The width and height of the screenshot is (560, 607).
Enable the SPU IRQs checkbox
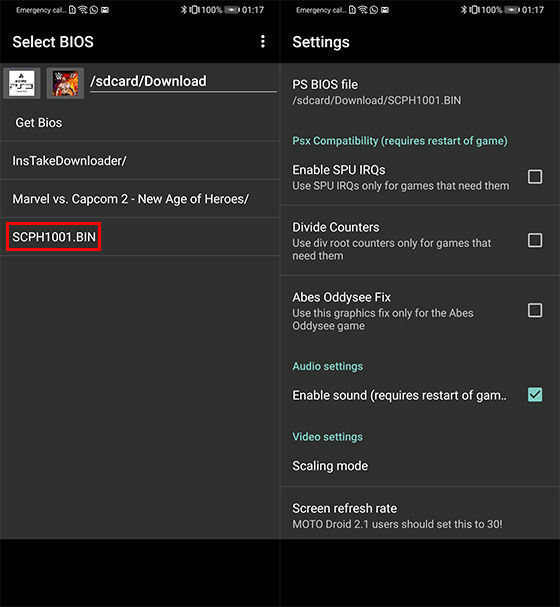pos(535,177)
